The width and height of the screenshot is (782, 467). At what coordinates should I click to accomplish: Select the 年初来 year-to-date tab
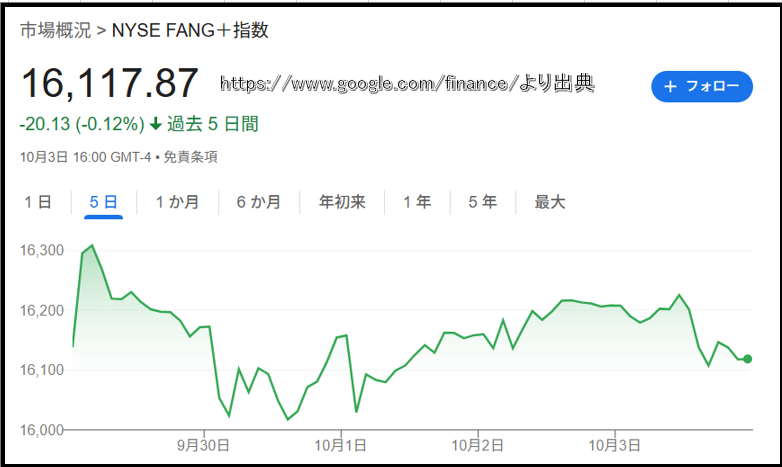point(342,202)
